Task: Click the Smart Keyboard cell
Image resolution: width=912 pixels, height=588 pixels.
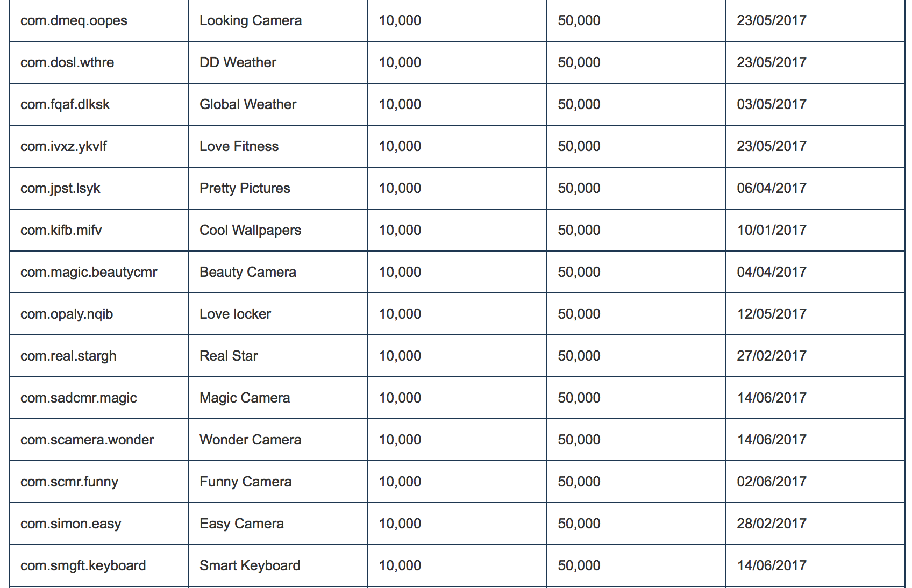Action: (250, 566)
